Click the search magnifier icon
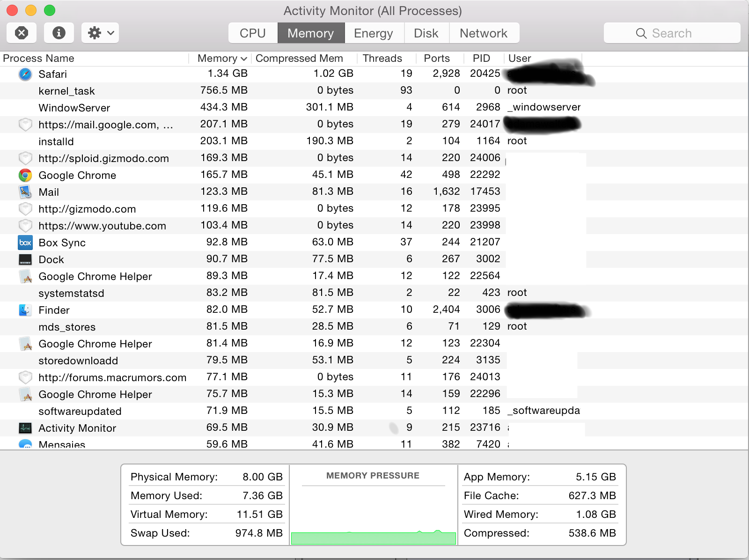Image resolution: width=749 pixels, height=560 pixels. pos(641,33)
